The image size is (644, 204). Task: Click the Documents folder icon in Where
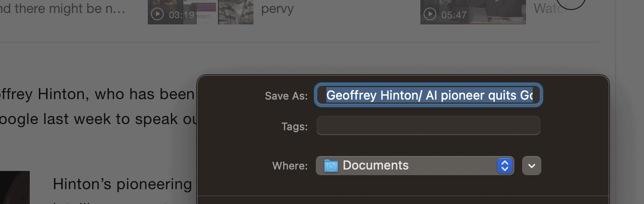point(331,166)
